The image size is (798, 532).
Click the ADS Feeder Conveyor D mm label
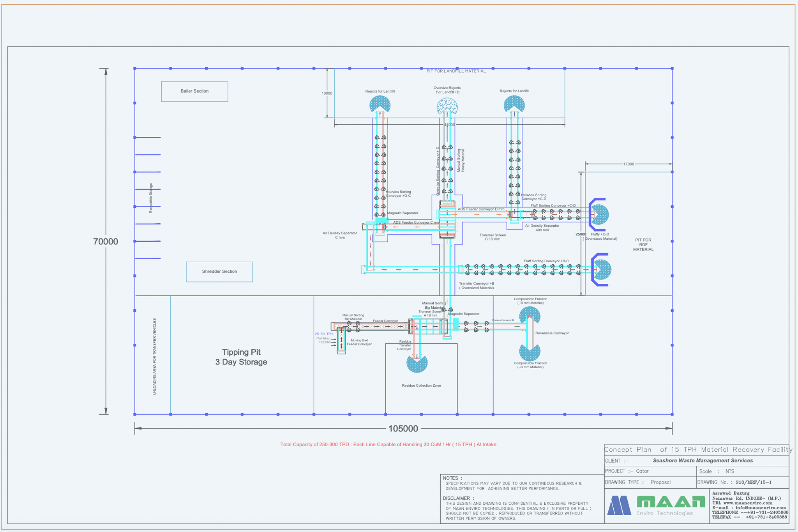tap(481, 209)
